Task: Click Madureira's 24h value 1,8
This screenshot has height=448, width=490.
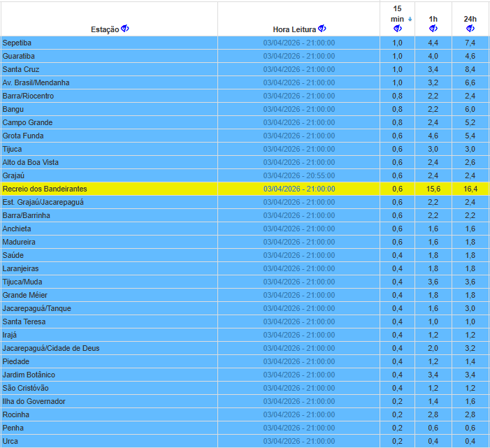Action: click(x=470, y=242)
